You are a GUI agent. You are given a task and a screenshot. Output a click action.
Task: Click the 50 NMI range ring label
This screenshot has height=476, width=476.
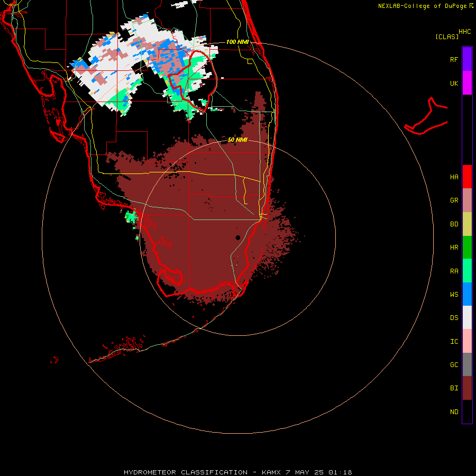(237, 140)
